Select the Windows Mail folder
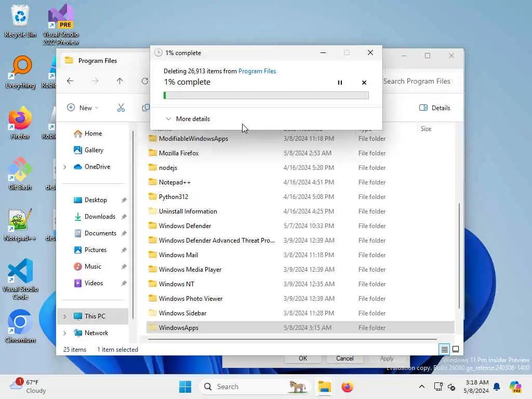The width and height of the screenshot is (532, 399). tap(300, 255)
